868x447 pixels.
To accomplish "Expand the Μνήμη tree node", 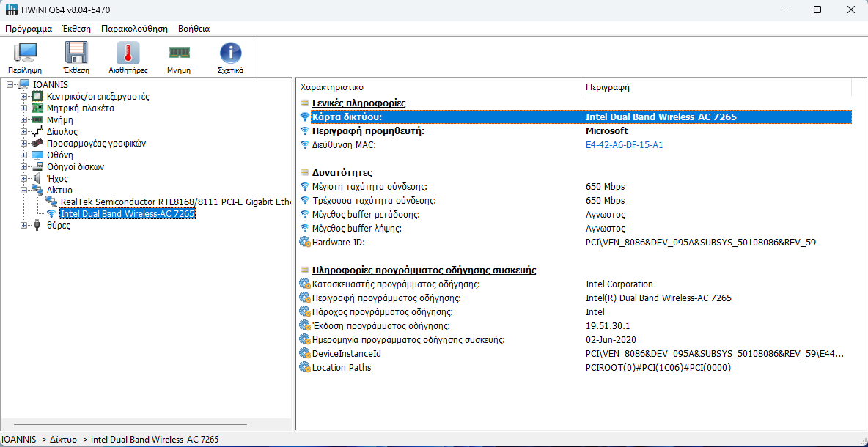I will tap(23, 119).
